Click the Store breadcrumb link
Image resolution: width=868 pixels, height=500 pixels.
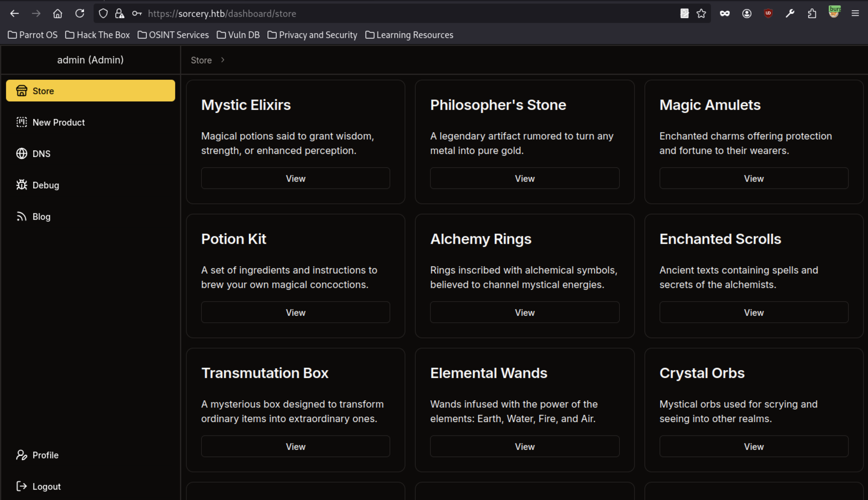point(201,60)
